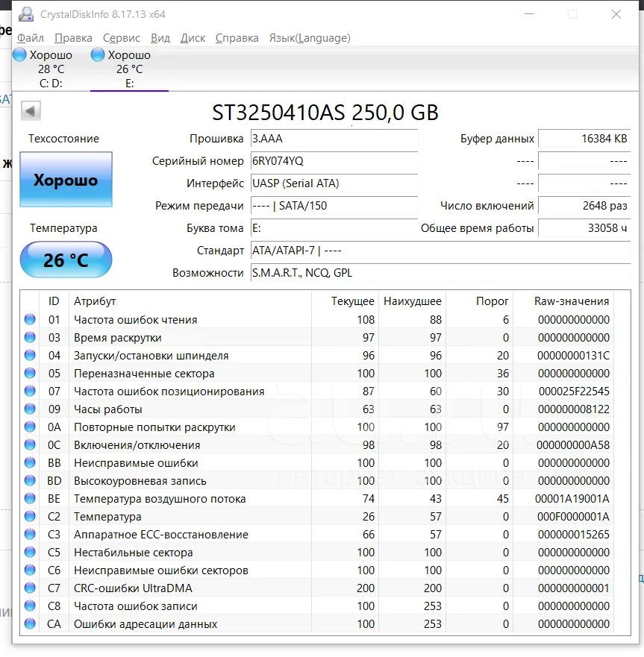This screenshot has width=644, height=657.
Task: Select the Повторные попытки раскрутки text
Action: (154, 427)
